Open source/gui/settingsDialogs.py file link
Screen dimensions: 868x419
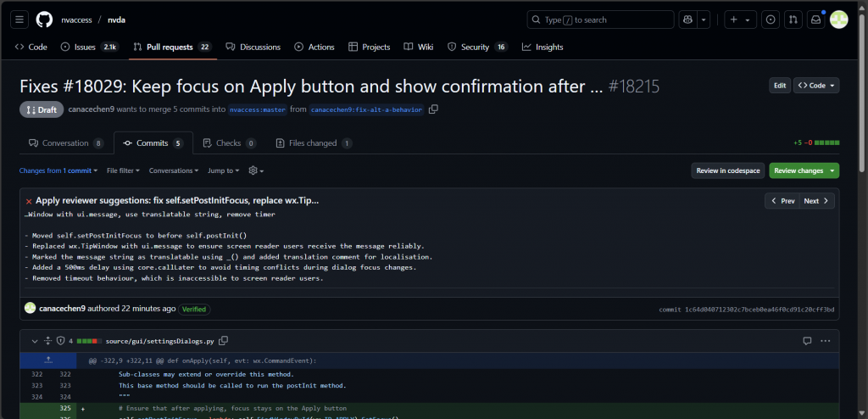(160, 341)
